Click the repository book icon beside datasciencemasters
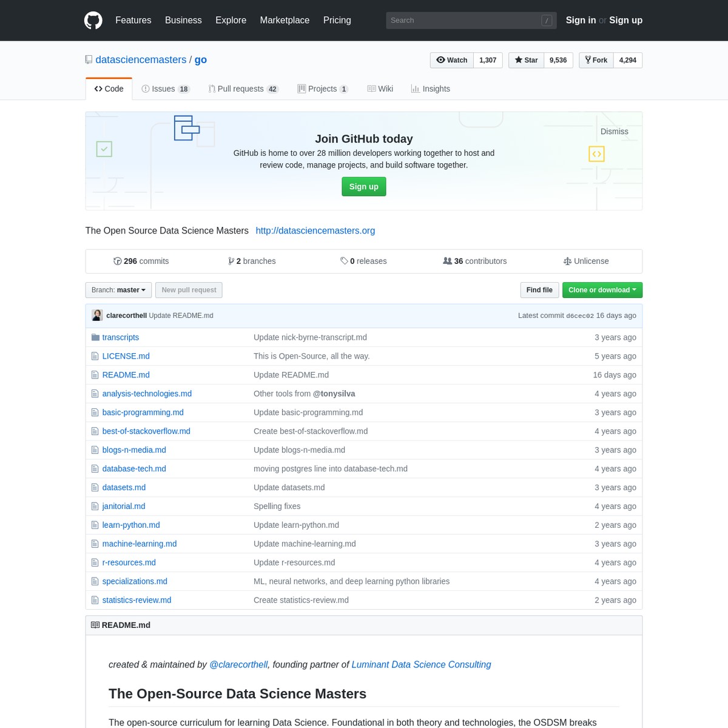This screenshot has height=728, width=728. [x=89, y=59]
